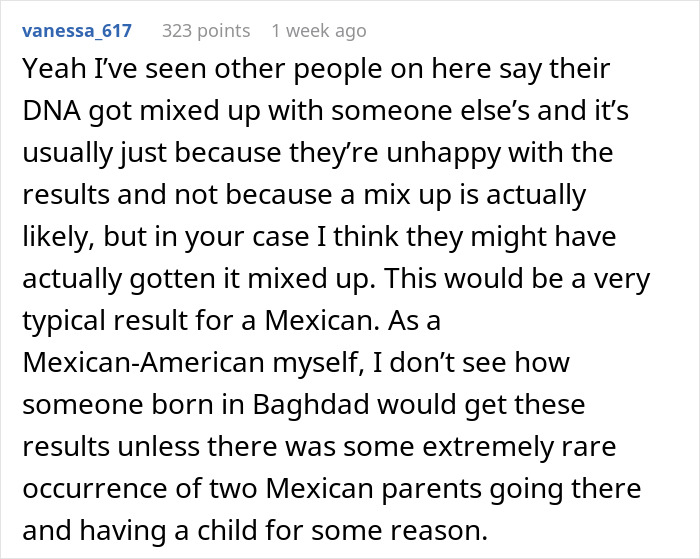Click the word 'DNA' in the comment
Viewport: 700px width, 559px height.
point(51,110)
